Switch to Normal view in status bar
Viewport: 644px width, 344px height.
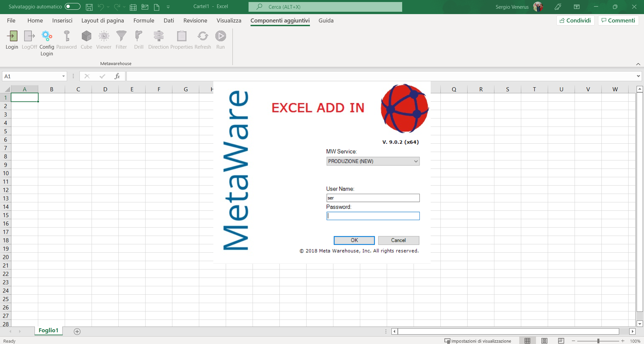(527, 341)
